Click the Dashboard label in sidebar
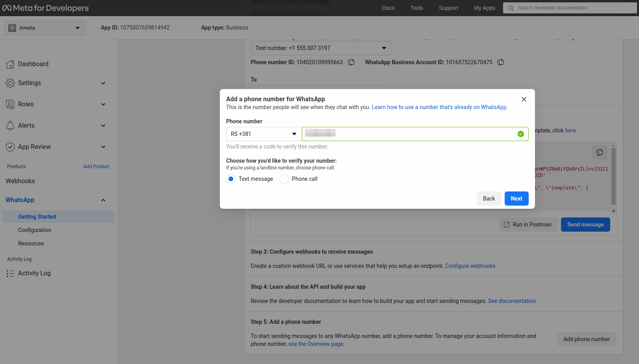 click(x=33, y=64)
